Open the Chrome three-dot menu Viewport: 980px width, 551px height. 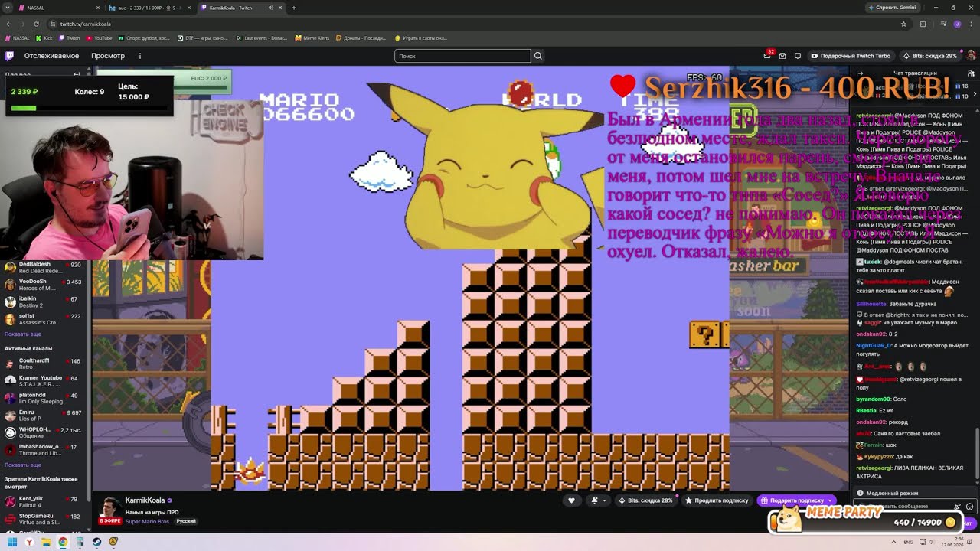coord(971,24)
